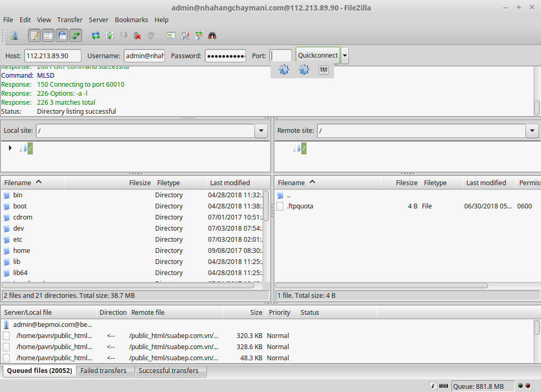Refresh the file and folder lists

point(96,35)
